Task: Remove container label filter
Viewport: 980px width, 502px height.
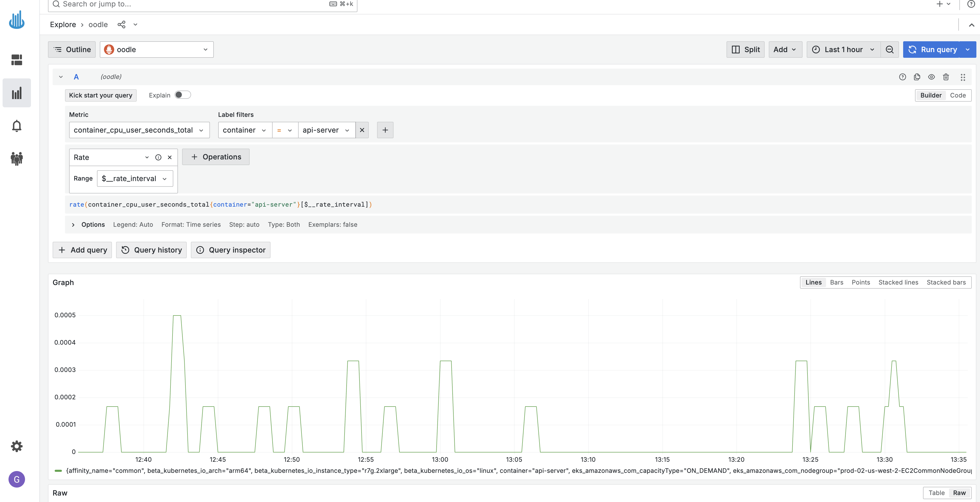Action: click(x=362, y=130)
